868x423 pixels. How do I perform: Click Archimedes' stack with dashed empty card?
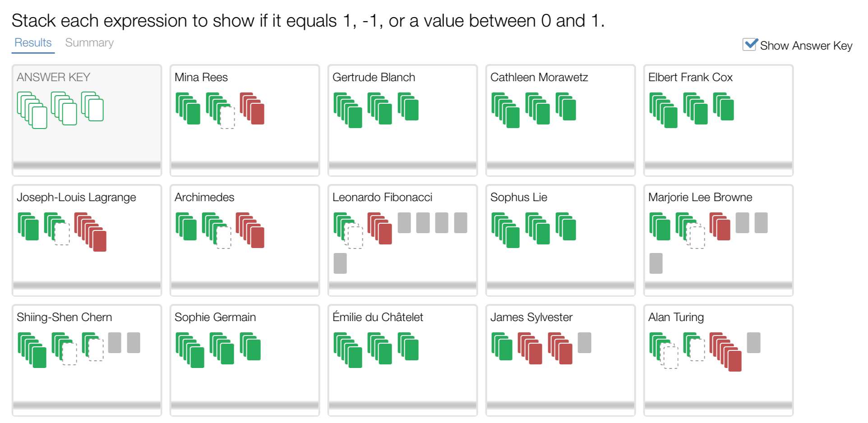(x=217, y=230)
